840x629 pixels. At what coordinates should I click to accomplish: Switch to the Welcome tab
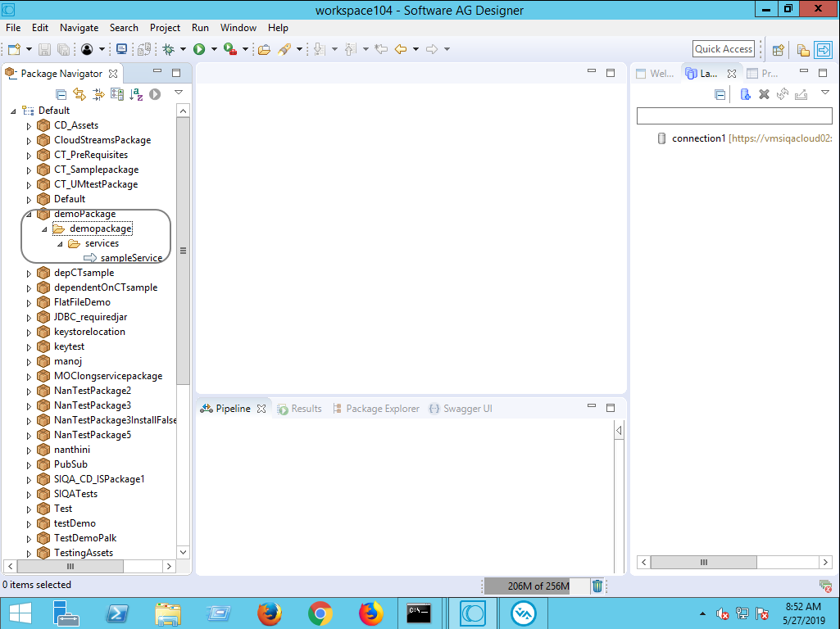[655, 74]
